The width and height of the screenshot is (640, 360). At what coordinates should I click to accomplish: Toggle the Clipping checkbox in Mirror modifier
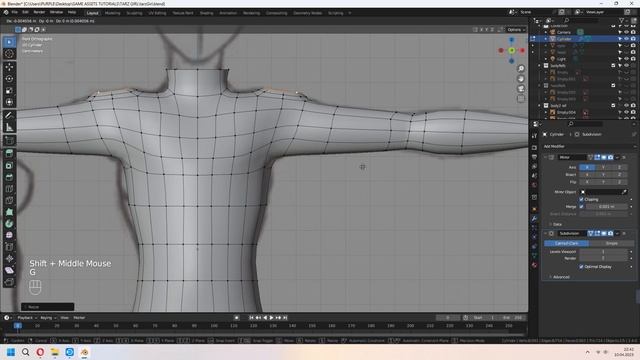[581, 199]
